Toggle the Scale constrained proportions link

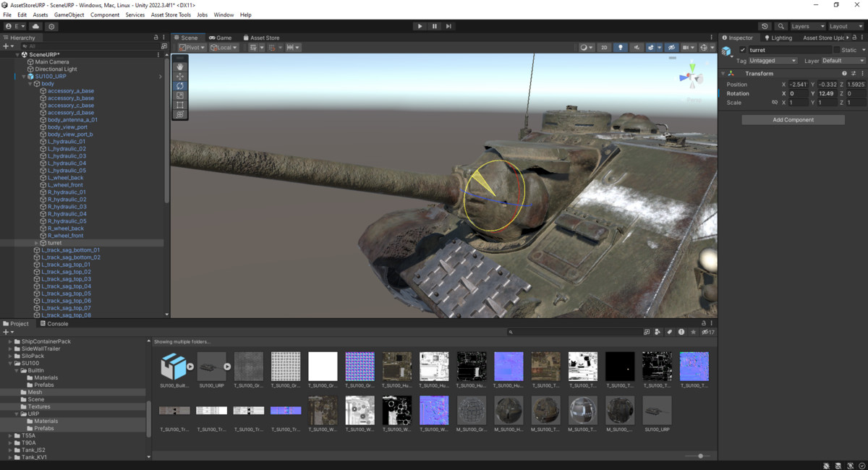tap(775, 103)
